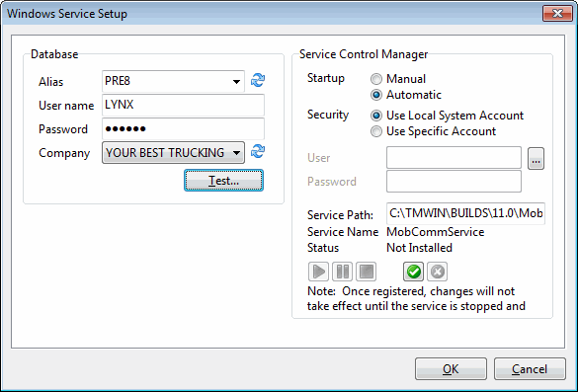This screenshot has height=392, width=578.
Task: Refresh the Alias list icon
Action: click(x=258, y=80)
